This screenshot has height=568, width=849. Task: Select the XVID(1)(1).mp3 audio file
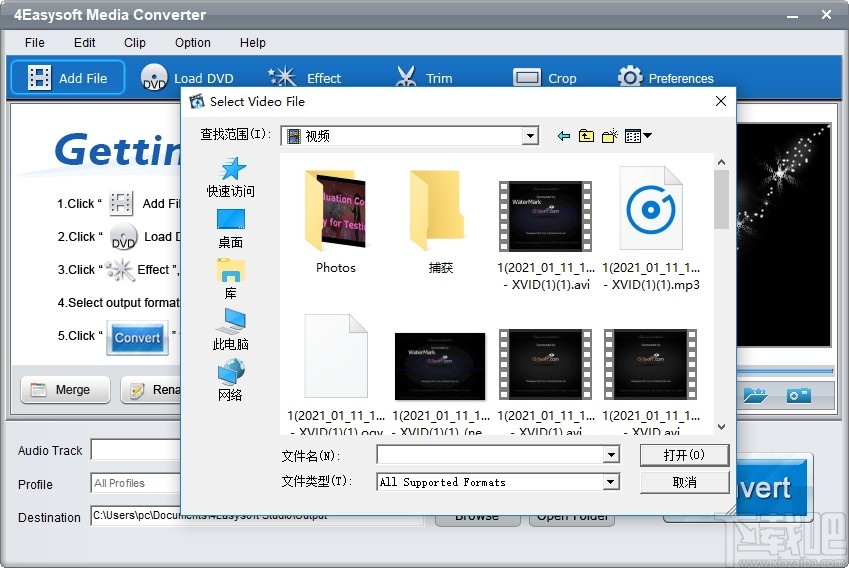click(651, 208)
